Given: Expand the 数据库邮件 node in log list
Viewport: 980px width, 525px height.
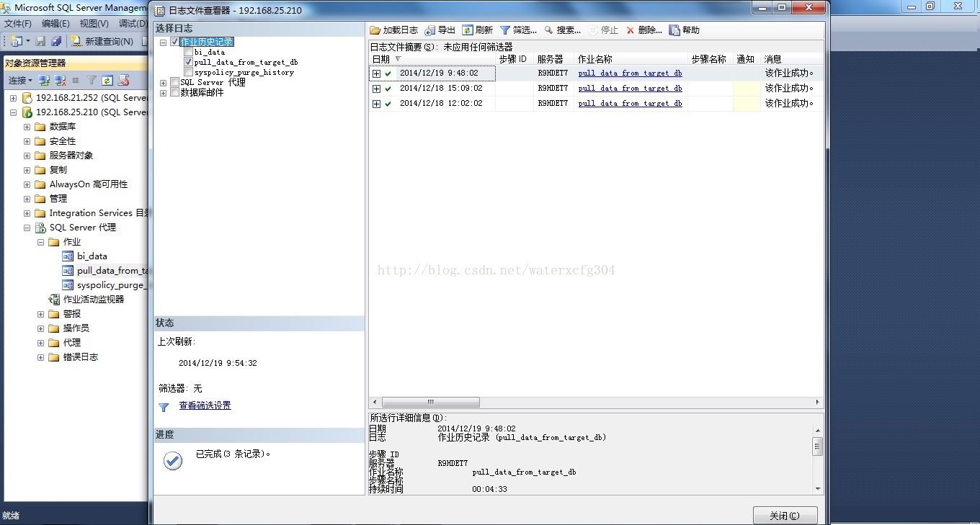Looking at the screenshot, I should click(x=164, y=92).
